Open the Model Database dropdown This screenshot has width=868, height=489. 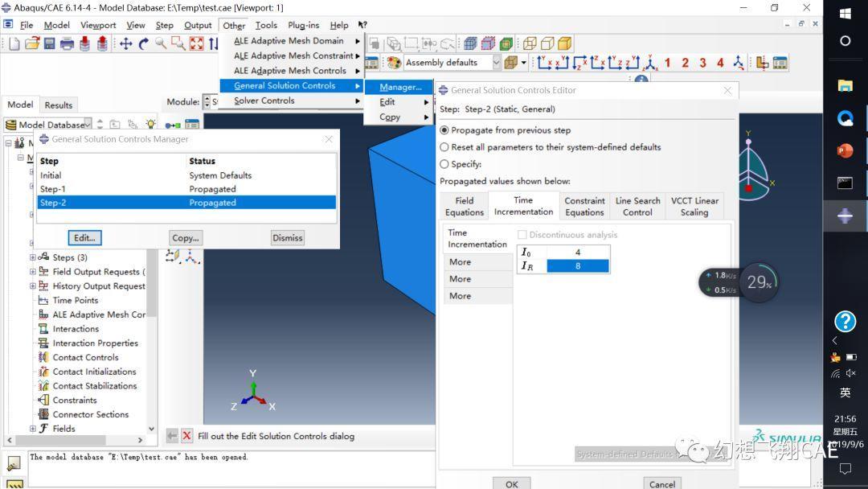(88, 125)
